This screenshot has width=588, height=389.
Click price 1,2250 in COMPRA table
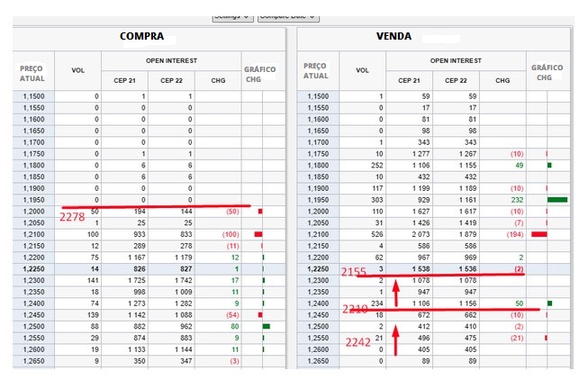point(33,269)
